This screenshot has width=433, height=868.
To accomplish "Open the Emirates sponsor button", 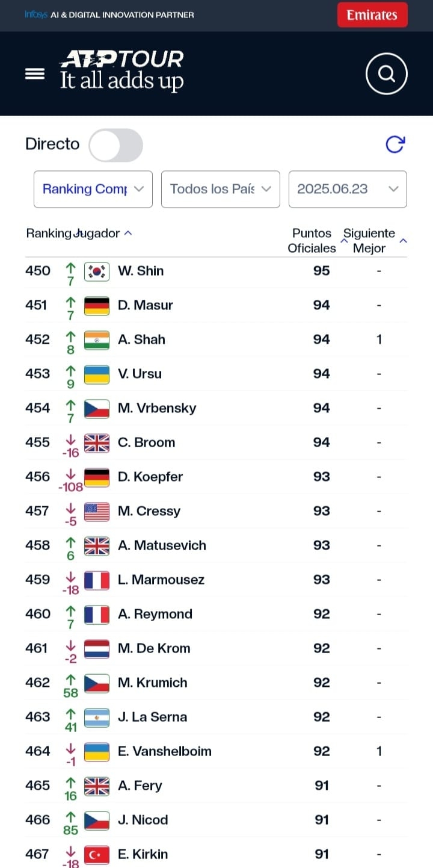I will click(372, 15).
